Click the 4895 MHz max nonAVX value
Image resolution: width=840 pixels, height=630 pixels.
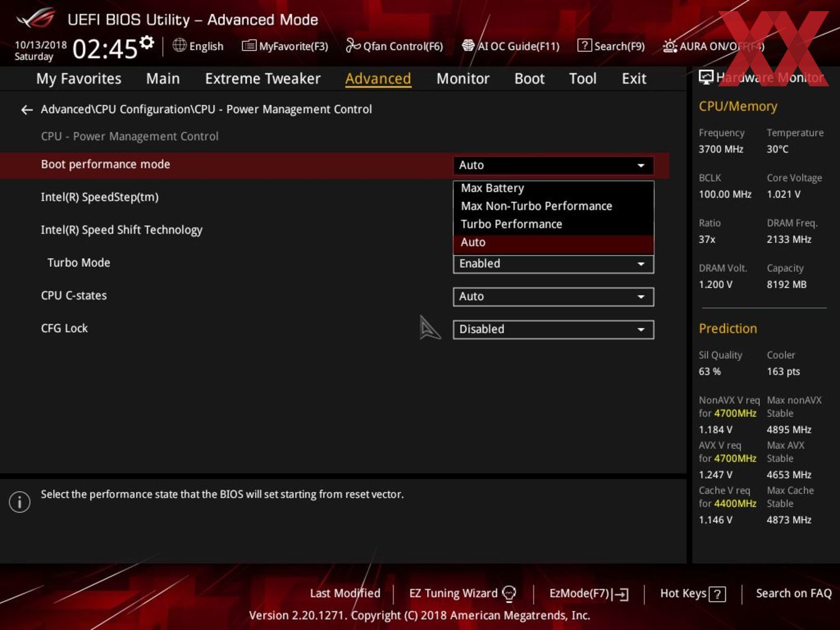point(789,429)
